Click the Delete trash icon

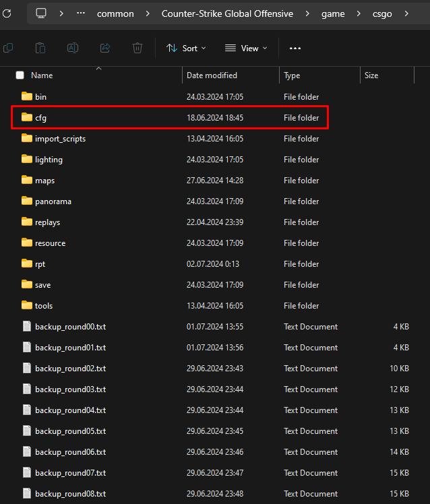click(x=137, y=49)
